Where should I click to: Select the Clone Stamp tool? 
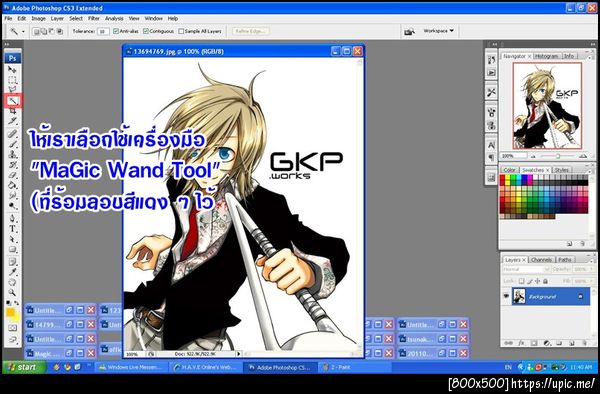pos(12,155)
